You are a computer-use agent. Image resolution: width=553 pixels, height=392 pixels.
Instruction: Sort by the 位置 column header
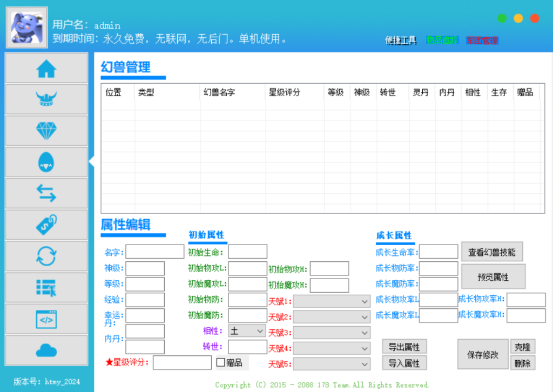coord(118,92)
